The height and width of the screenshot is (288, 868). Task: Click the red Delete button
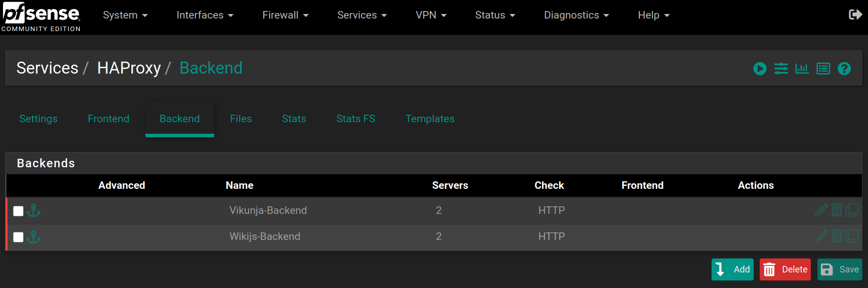[x=785, y=269]
